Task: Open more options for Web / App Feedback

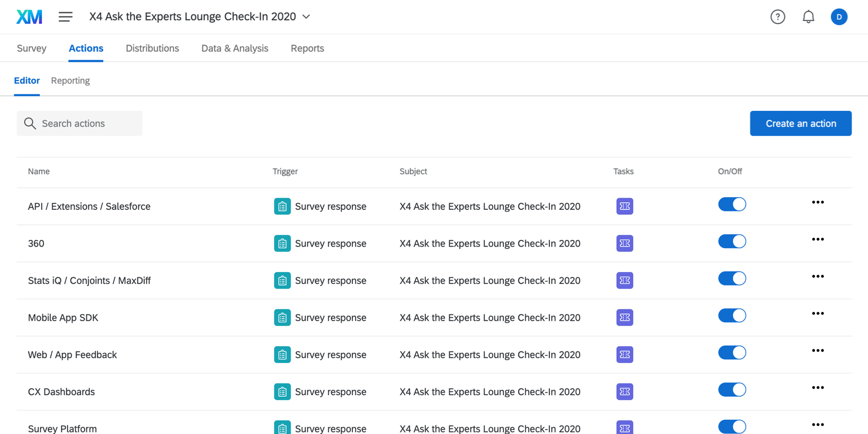Action: 818,351
